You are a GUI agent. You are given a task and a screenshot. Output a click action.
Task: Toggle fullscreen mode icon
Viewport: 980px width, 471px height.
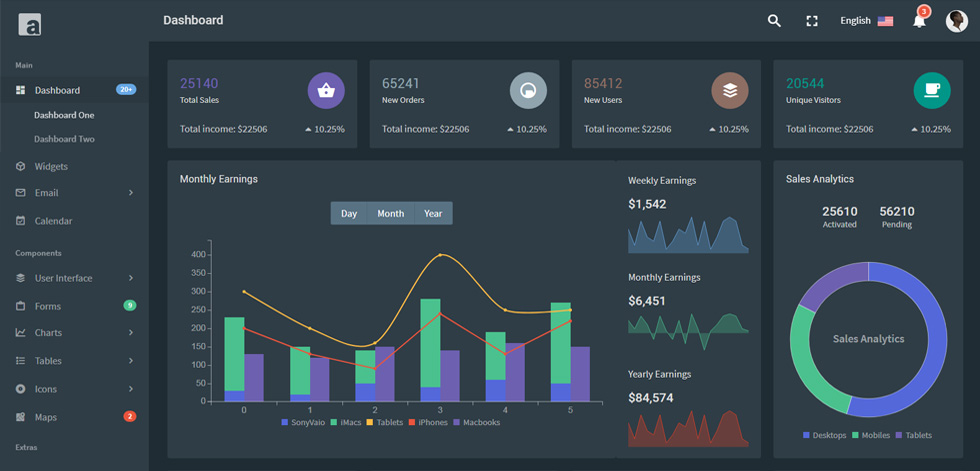(812, 21)
